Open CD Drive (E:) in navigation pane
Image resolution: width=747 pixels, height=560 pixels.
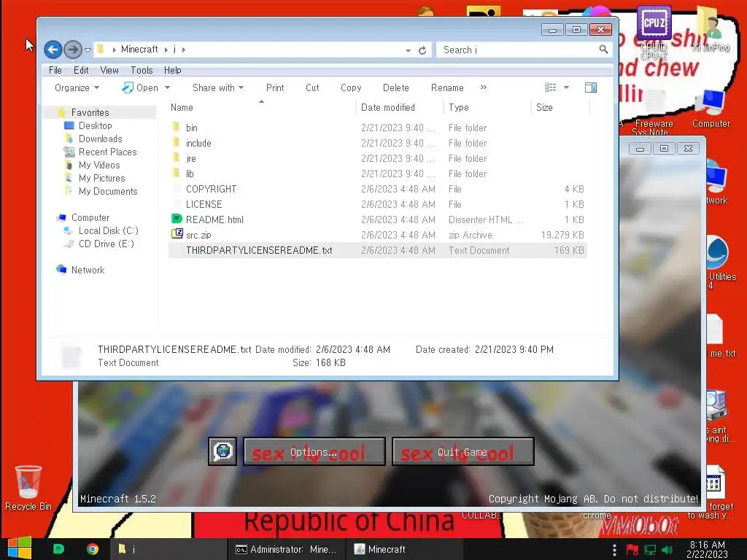pyautogui.click(x=106, y=244)
